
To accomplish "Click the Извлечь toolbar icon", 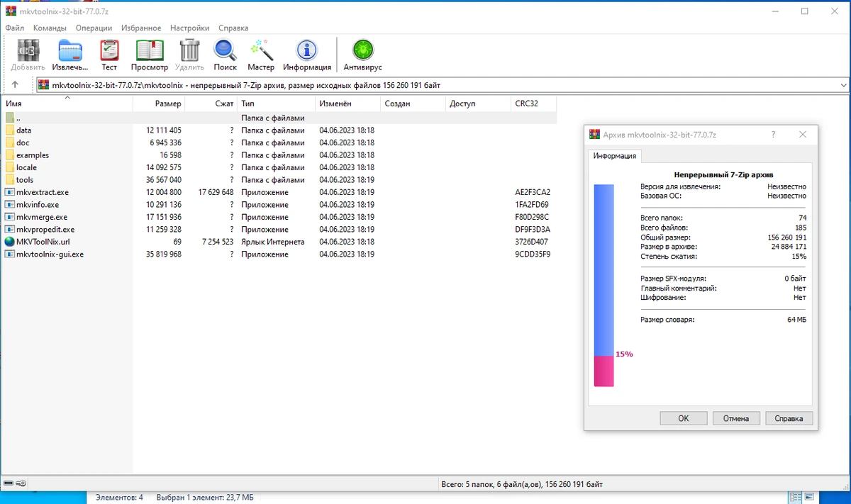I will point(70,50).
